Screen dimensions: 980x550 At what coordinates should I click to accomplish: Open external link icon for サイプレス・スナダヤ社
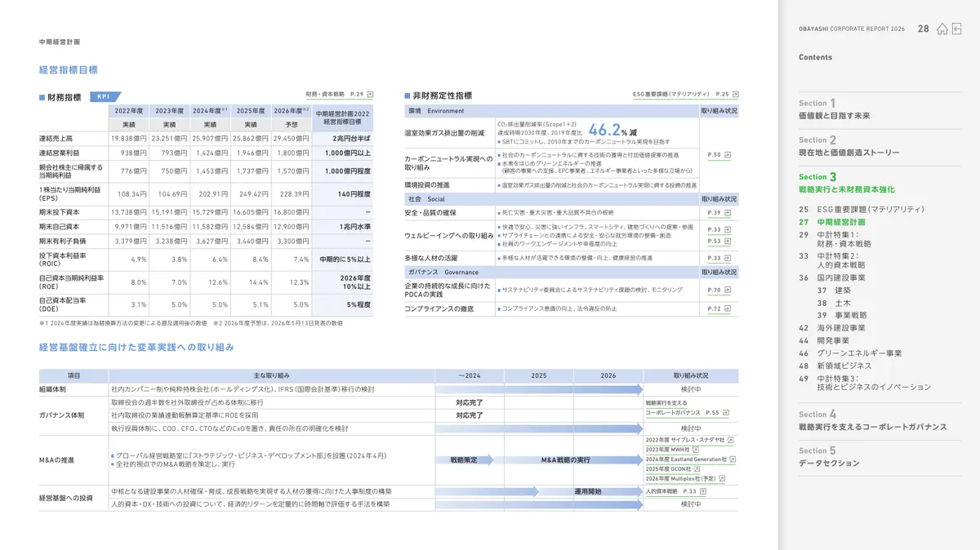pyautogui.click(x=731, y=439)
